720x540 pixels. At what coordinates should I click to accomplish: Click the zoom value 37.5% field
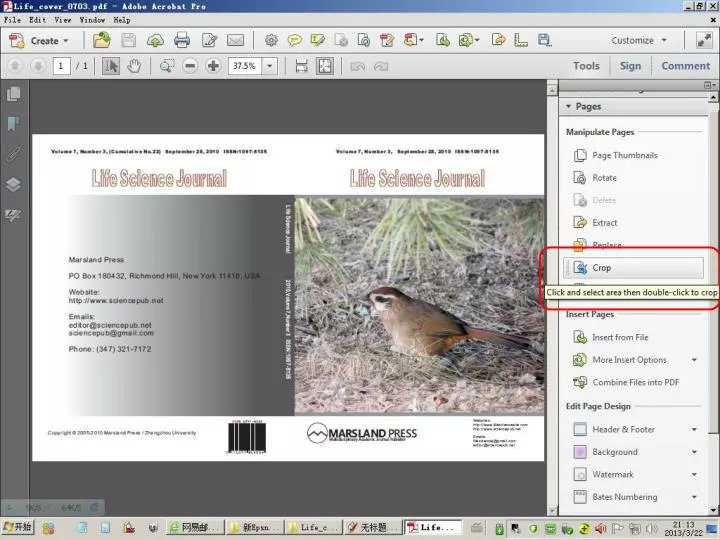click(245, 66)
